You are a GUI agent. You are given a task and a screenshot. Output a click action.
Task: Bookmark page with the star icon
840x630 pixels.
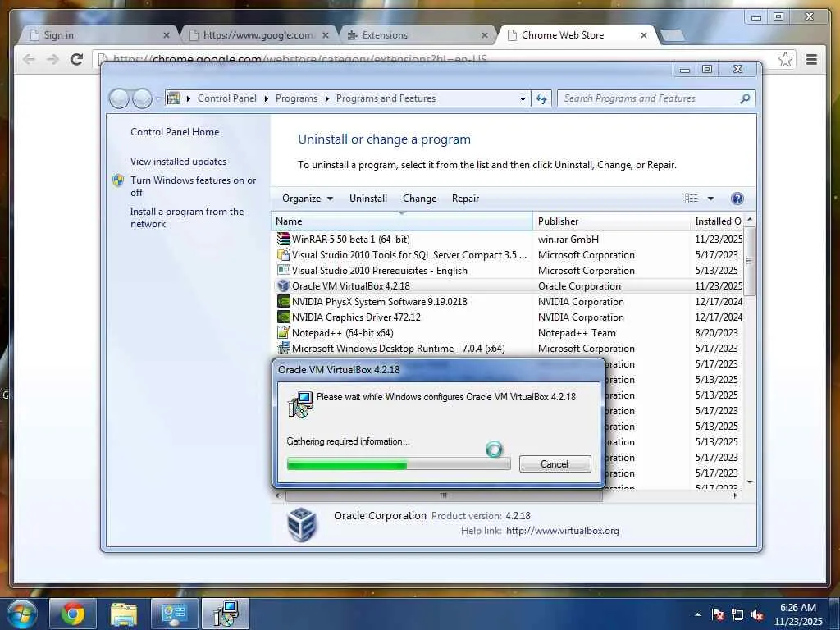coord(785,59)
